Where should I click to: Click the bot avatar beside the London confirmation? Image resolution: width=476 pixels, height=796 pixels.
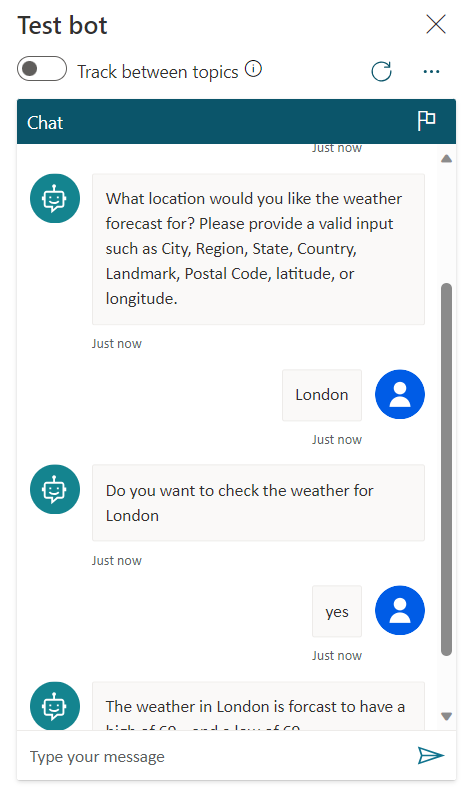click(55, 489)
